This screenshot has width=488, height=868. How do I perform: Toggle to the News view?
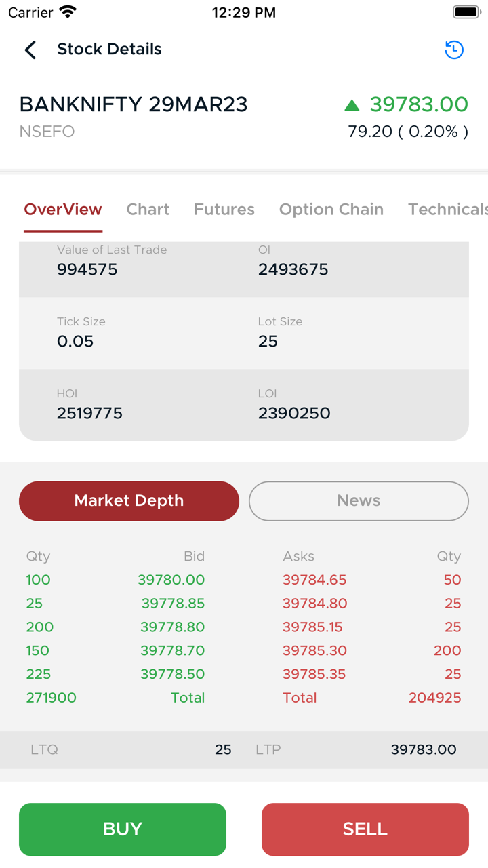click(x=359, y=501)
